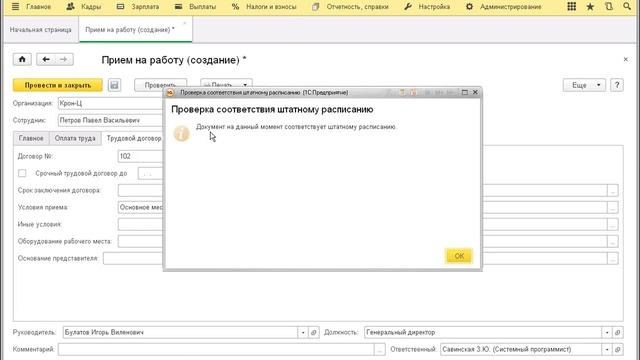Viewport: 640px width, 360px height.
Task: Click Провести и закрыть button
Action: (58, 85)
